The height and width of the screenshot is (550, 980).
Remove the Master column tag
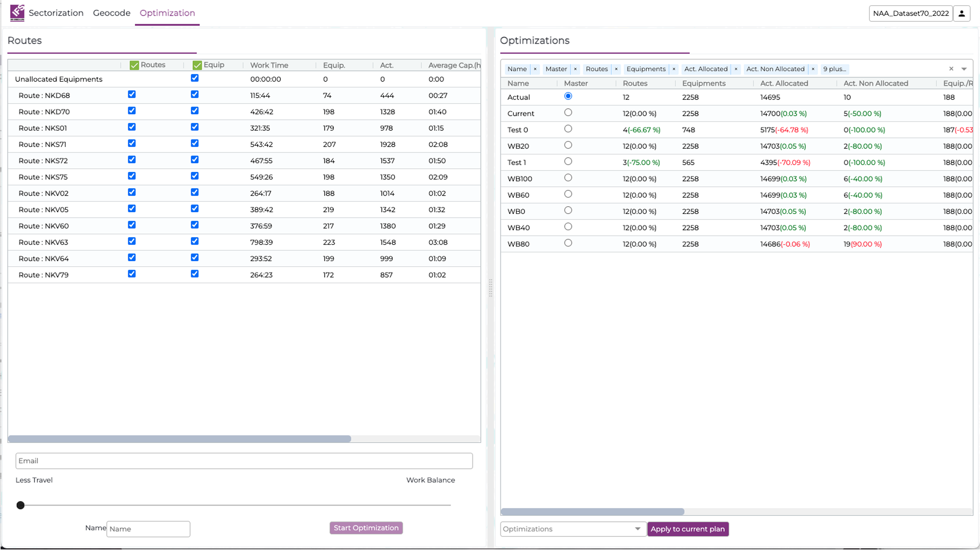(575, 69)
